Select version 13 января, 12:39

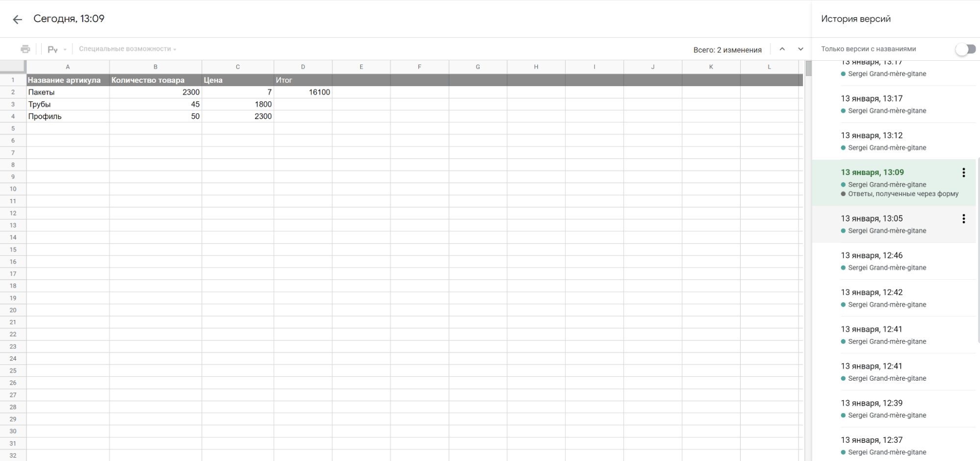[894, 409]
